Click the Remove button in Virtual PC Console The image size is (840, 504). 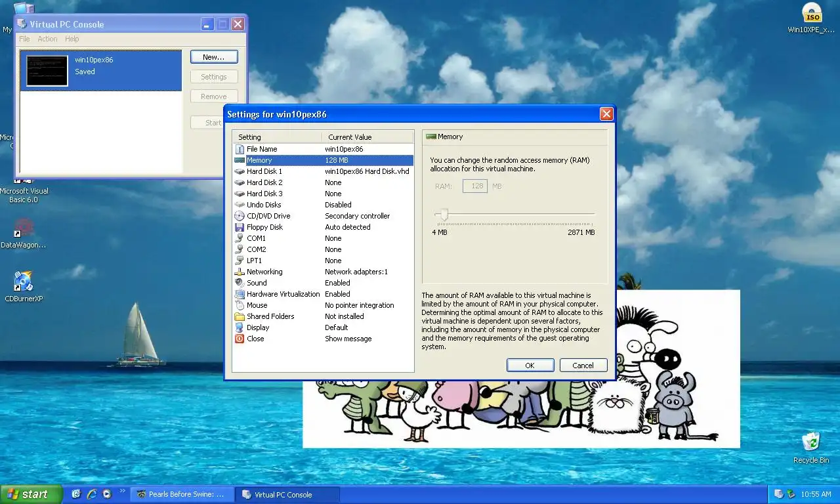214,96
